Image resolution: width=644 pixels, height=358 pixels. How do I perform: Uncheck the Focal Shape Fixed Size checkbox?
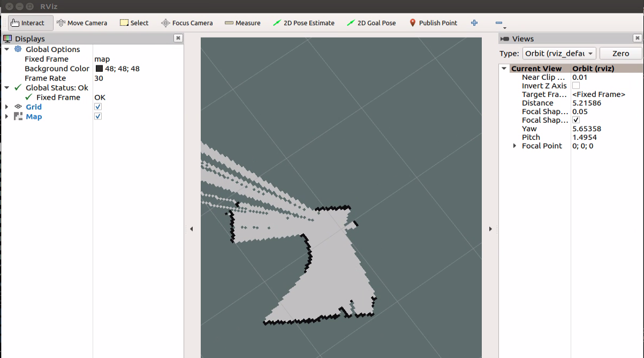pyautogui.click(x=576, y=120)
